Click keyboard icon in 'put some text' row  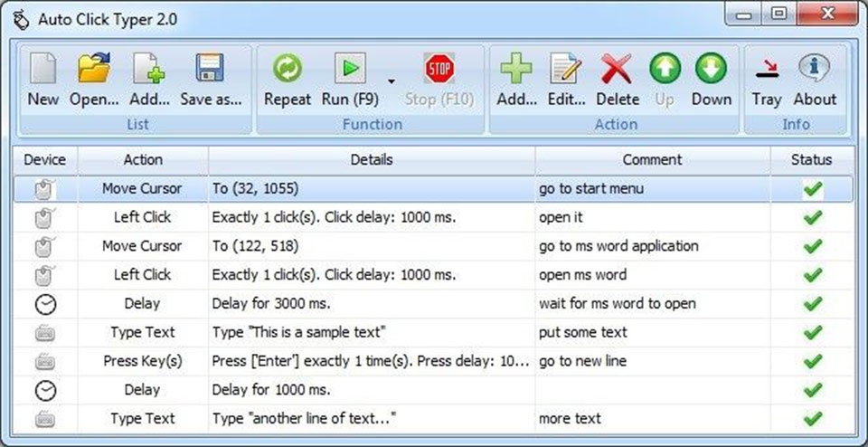pos(45,333)
